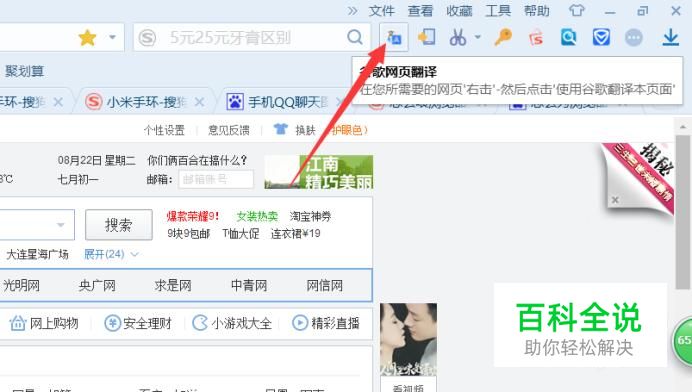Click the Google page translate icon
The width and height of the screenshot is (692, 392).
[x=394, y=38]
